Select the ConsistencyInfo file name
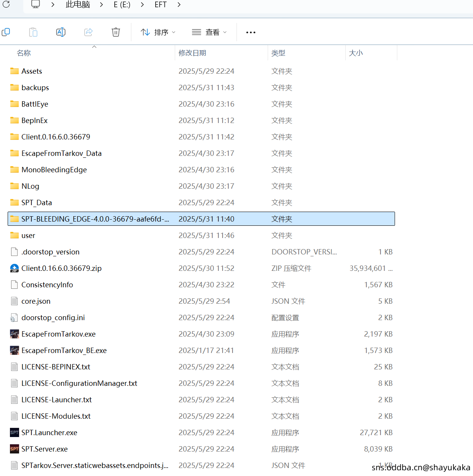This screenshot has width=473, height=476. tap(47, 285)
